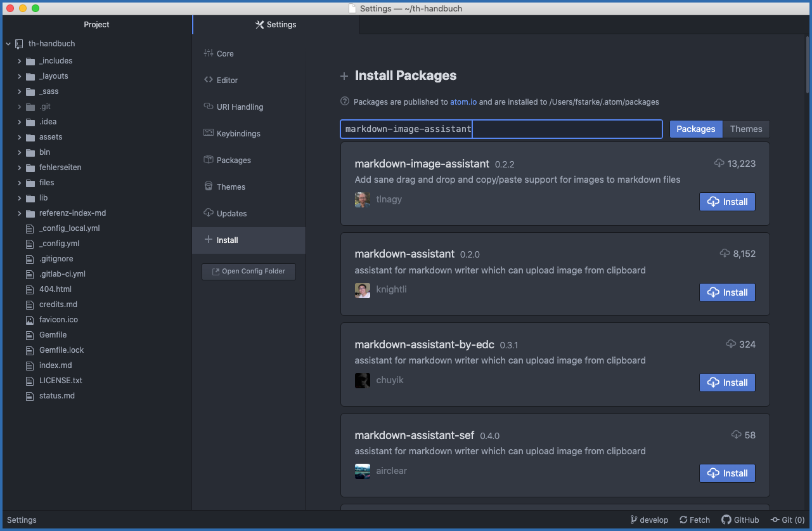812x531 pixels.
Task: Open the Packages settings panel
Action: 208,160
